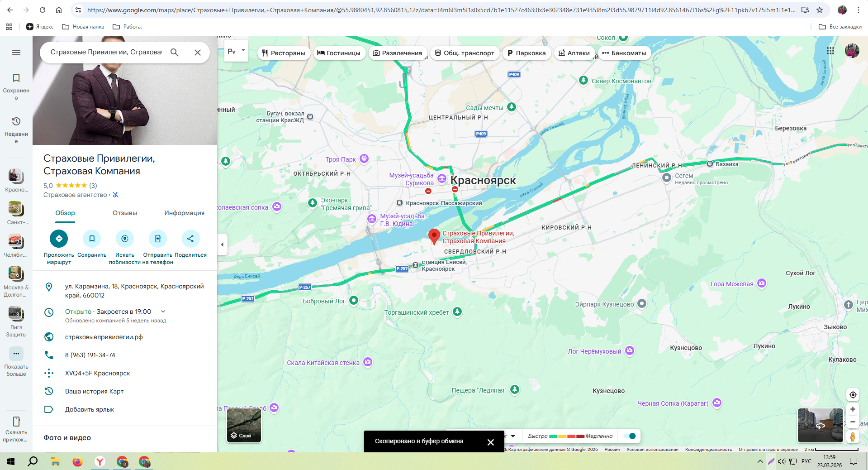The height and width of the screenshot is (470, 868).
Task: Open the Street View photo thumbnail
Action: (x=820, y=425)
